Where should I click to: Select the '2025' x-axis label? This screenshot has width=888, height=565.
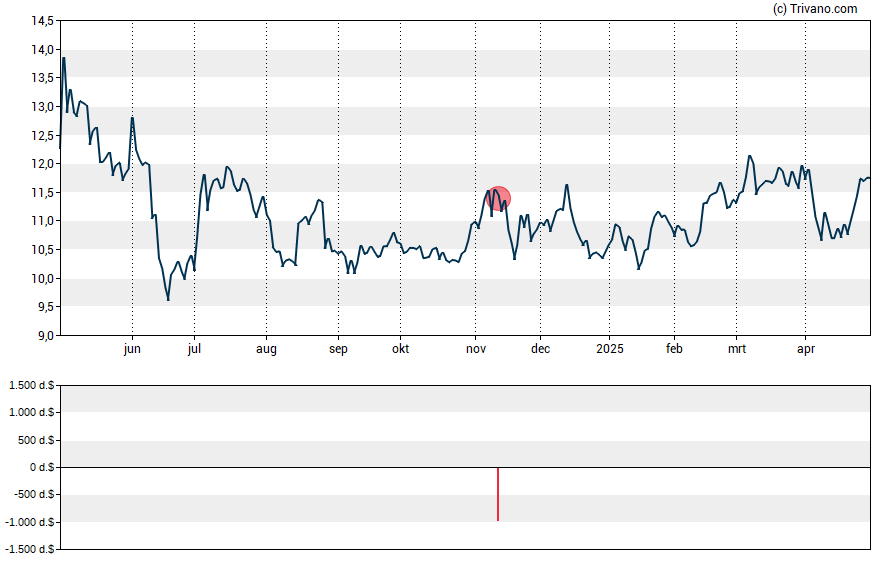(610, 349)
